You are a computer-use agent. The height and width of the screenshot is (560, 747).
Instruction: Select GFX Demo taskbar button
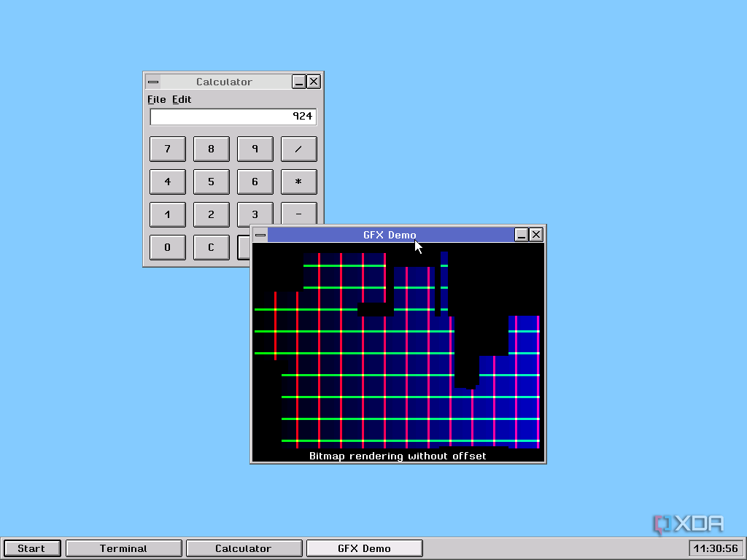click(365, 548)
